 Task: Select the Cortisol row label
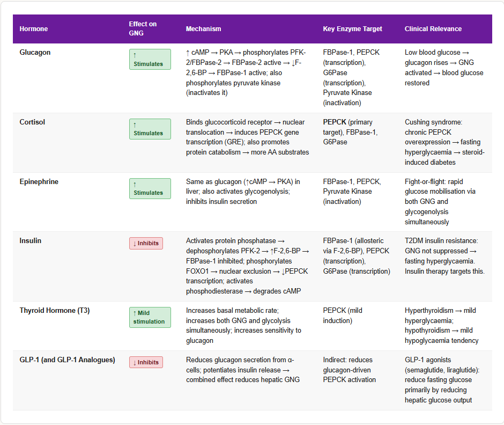tap(32, 122)
